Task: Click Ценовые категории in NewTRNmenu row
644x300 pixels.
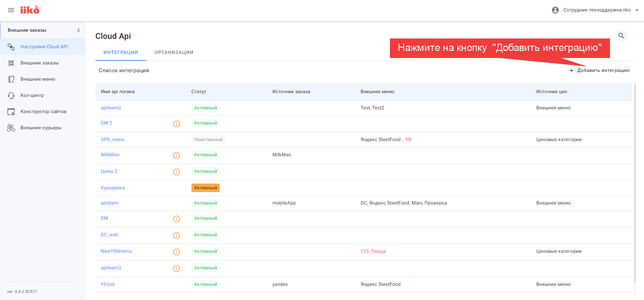Action: 559,251
